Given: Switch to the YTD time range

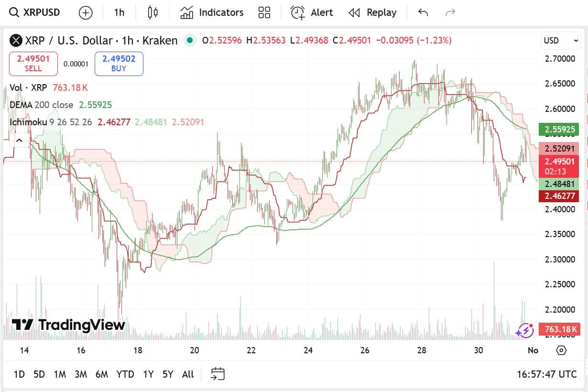Looking at the screenshot, I should pyautogui.click(x=125, y=374).
